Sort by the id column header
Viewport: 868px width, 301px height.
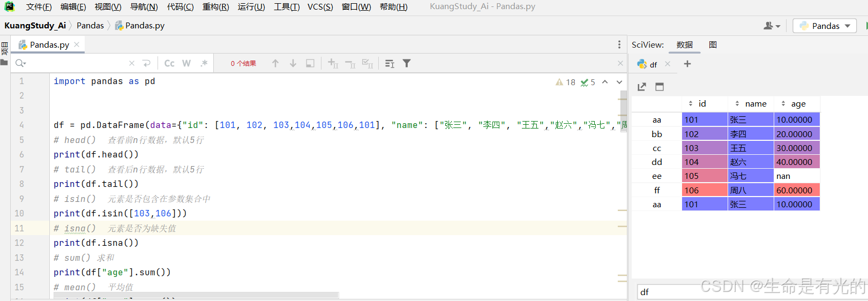pos(705,103)
